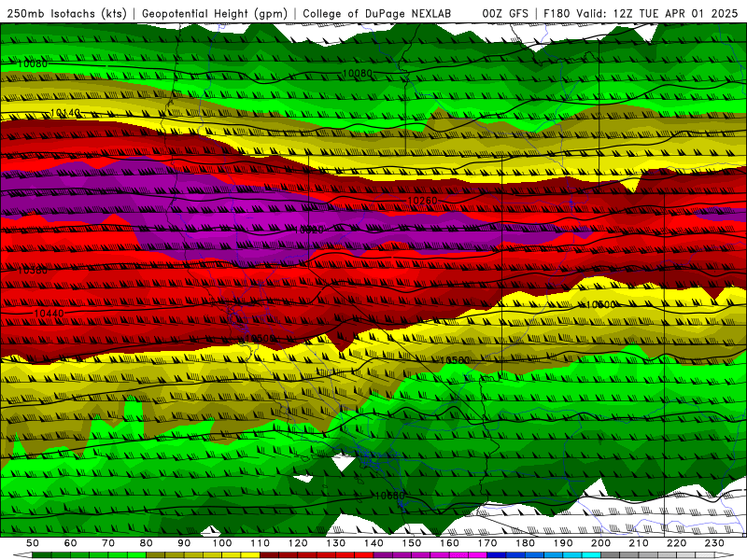Click the 200 value on the color scale
Viewport: 747px width, 560px height.
point(600,543)
